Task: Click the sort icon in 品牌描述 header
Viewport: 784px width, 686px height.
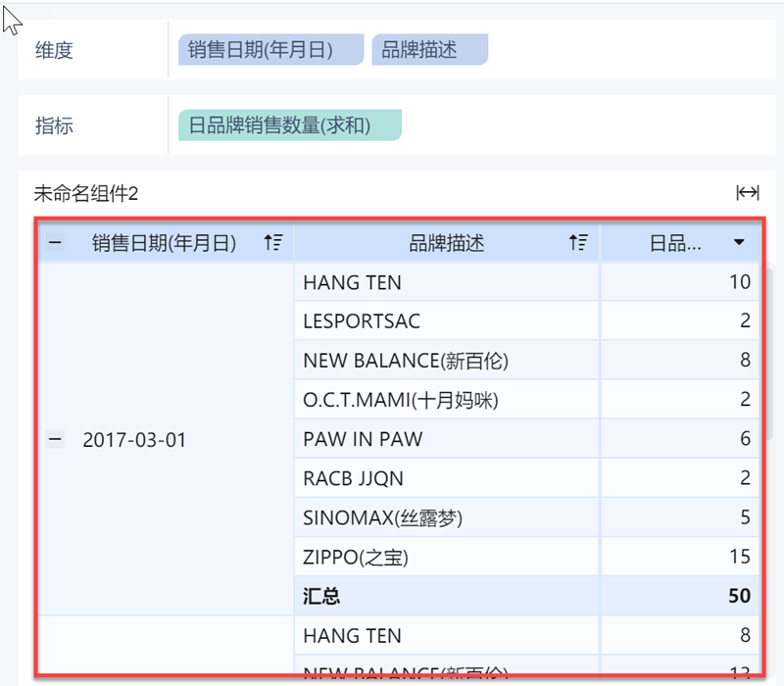Action: click(x=579, y=243)
